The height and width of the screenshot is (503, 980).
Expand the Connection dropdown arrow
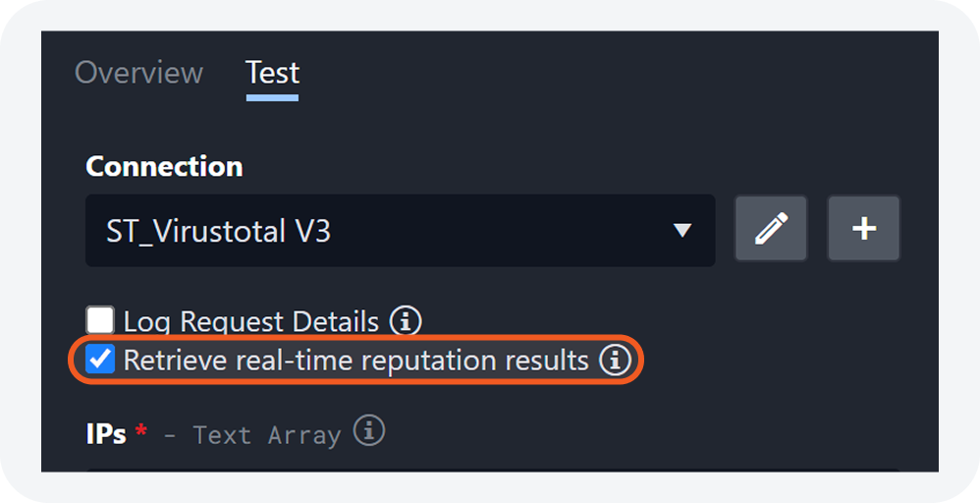tap(681, 231)
